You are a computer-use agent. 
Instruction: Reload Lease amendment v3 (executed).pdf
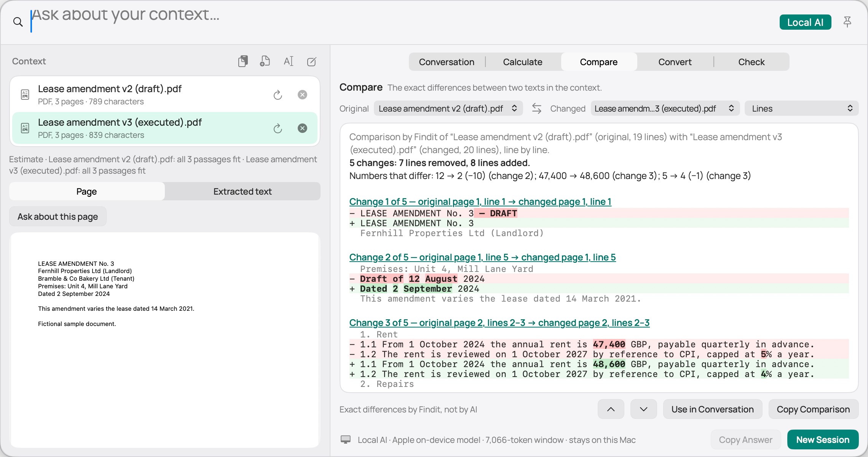[278, 128]
